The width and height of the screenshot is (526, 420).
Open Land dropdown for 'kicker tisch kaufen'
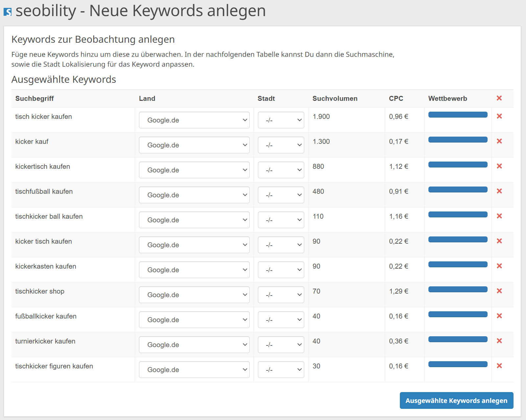(x=194, y=245)
